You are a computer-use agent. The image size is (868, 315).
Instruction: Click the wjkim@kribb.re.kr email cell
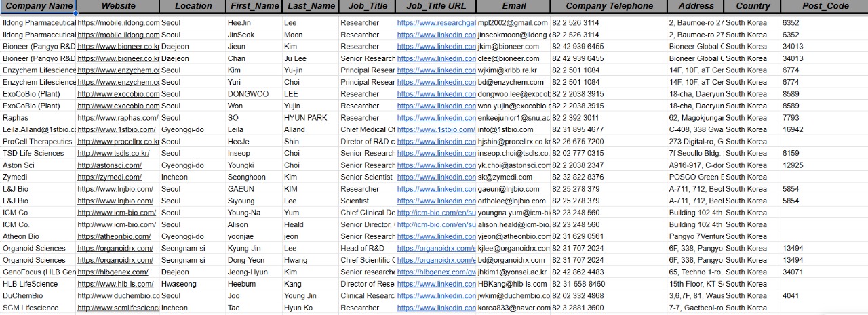[x=514, y=70]
